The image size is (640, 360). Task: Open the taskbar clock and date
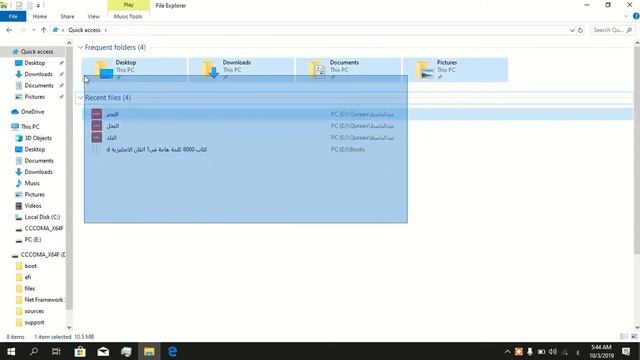tap(601, 351)
